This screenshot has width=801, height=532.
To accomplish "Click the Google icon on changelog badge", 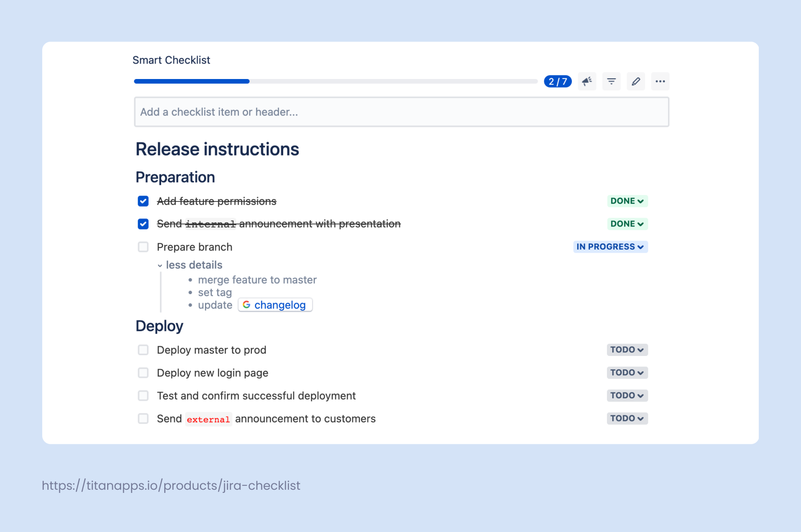I will click(247, 305).
